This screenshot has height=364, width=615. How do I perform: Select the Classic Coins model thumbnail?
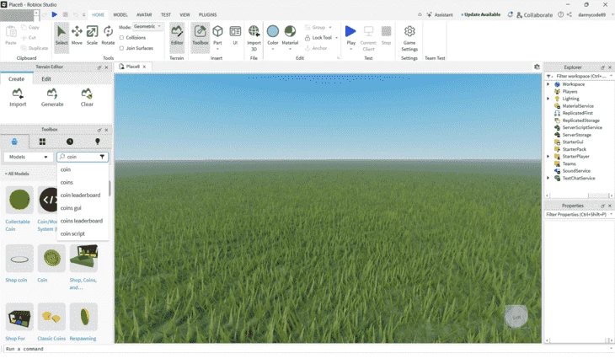[x=51, y=317]
